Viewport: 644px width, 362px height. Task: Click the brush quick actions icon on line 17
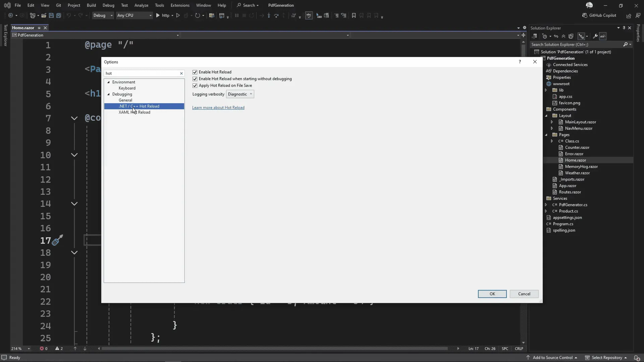[57, 240]
